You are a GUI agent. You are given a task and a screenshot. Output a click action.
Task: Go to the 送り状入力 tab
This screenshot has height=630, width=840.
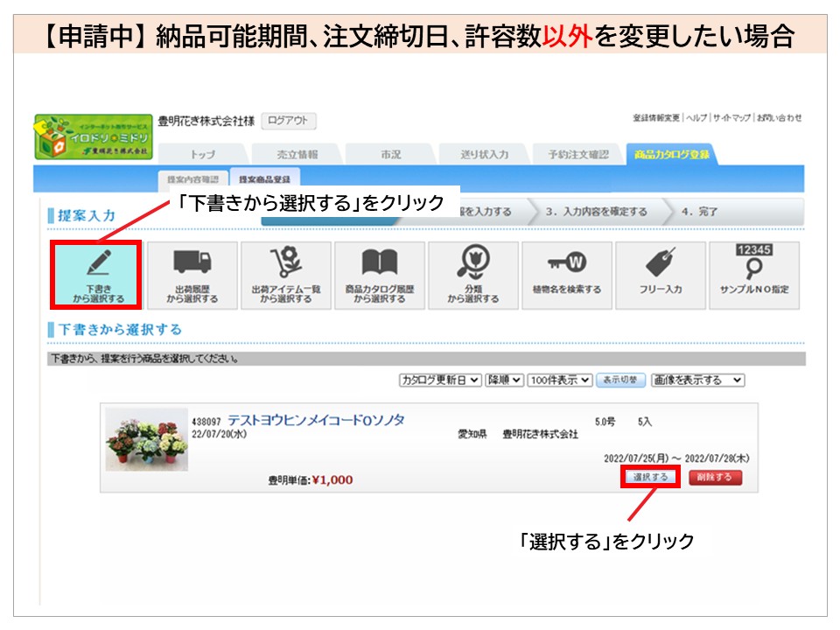pyautogui.click(x=484, y=155)
